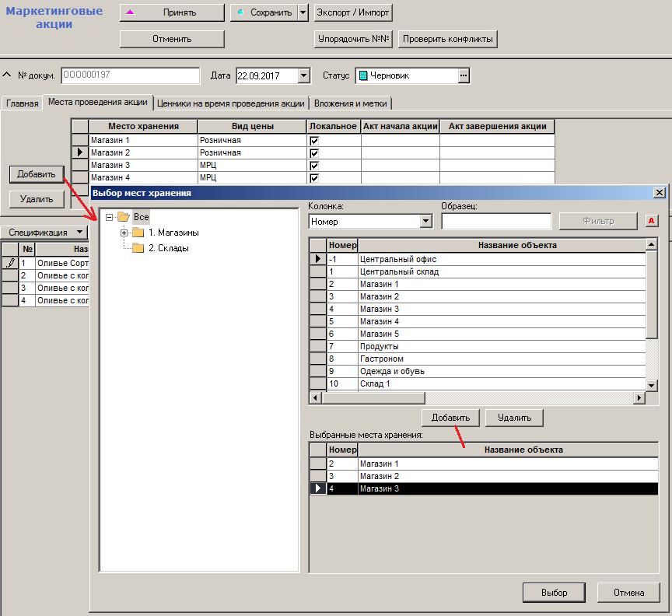Image resolution: width=672 pixels, height=616 pixels.
Task: Click Проверить конфликты button
Action: [x=447, y=39]
